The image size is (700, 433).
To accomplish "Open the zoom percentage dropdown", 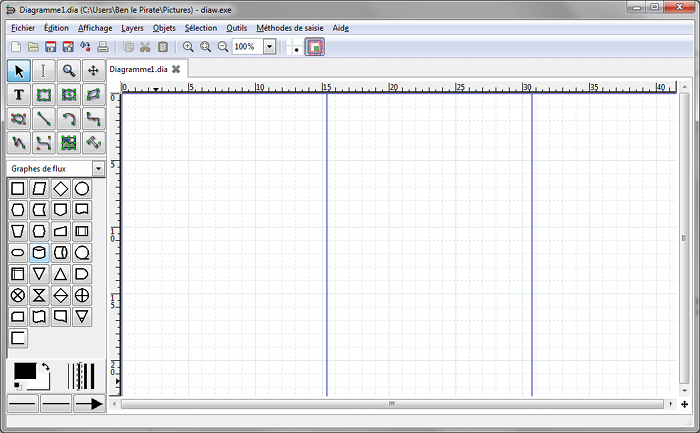I will (269, 47).
